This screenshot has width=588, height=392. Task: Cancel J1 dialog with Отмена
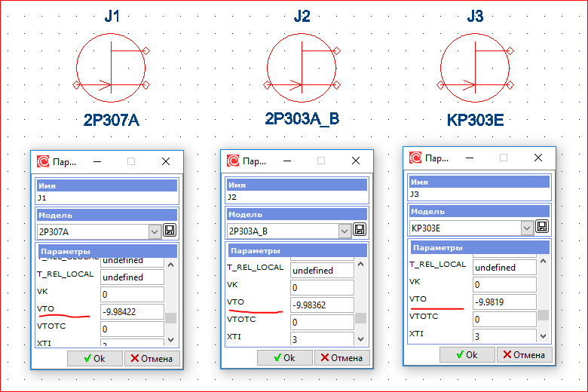[x=152, y=359]
